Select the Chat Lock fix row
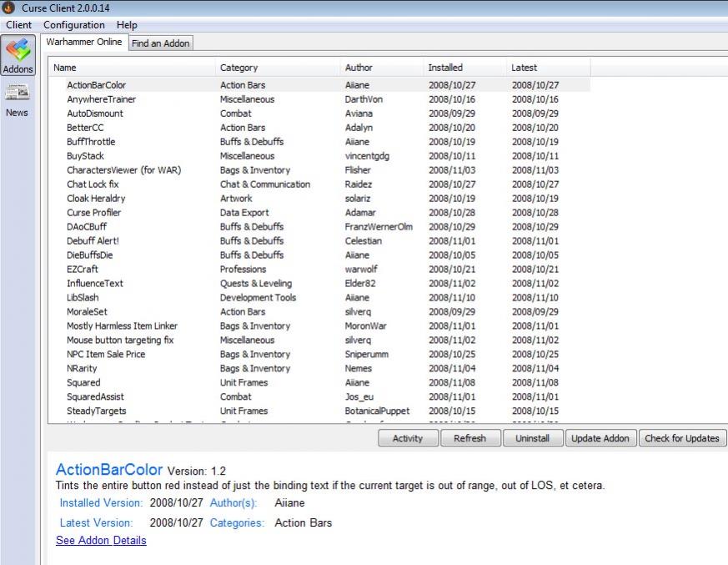Viewport: 728px width, 565px height. click(319, 184)
